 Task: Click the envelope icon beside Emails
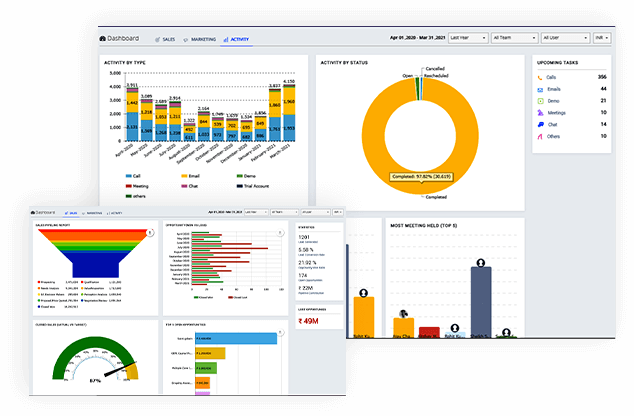(540, 89)
